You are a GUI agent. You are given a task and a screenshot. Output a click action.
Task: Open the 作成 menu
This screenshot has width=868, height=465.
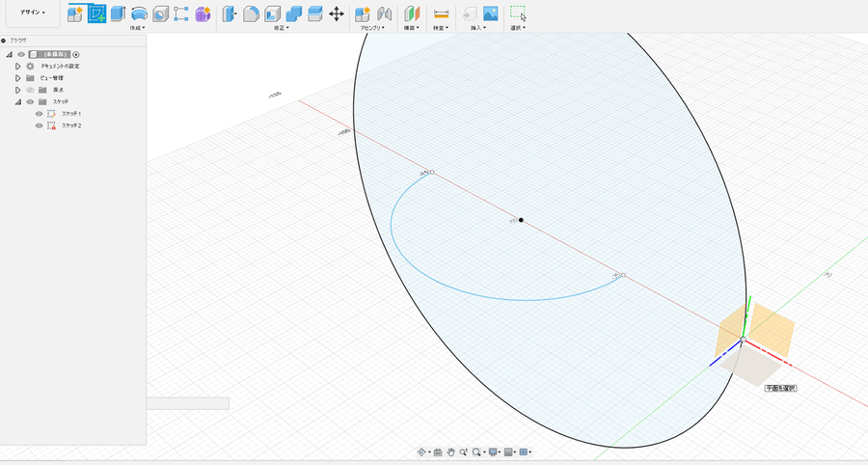(137, 28)
